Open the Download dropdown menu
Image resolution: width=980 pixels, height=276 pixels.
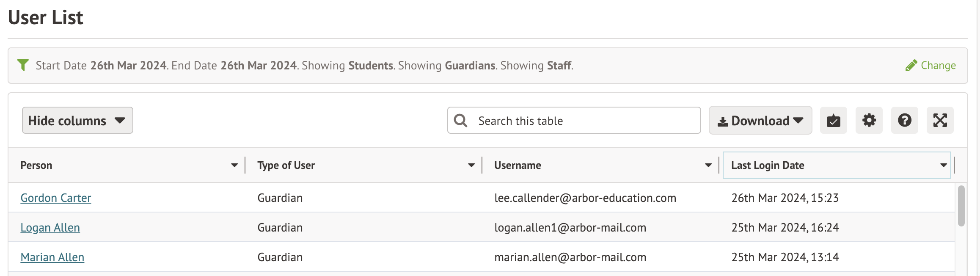pyautogui.click(x=760, y=121)
